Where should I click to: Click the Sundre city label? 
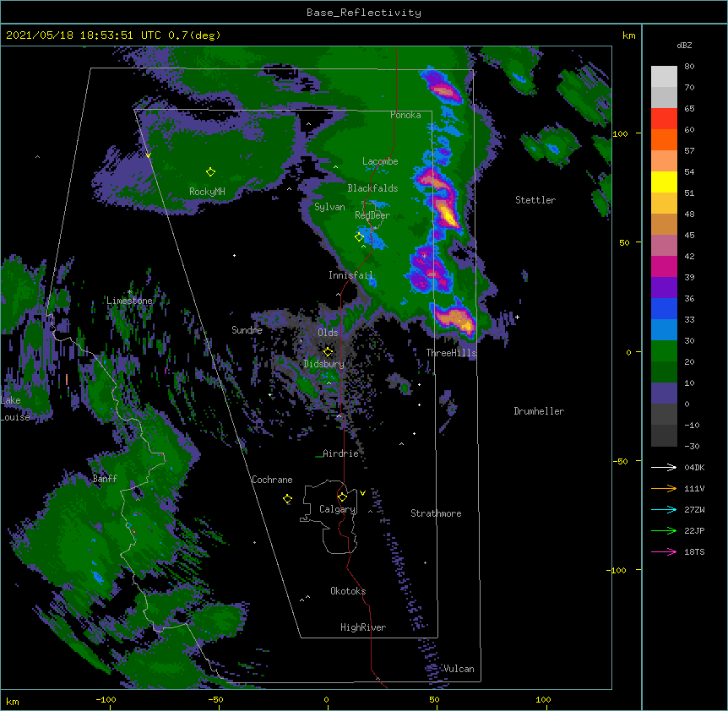[247, 330]
